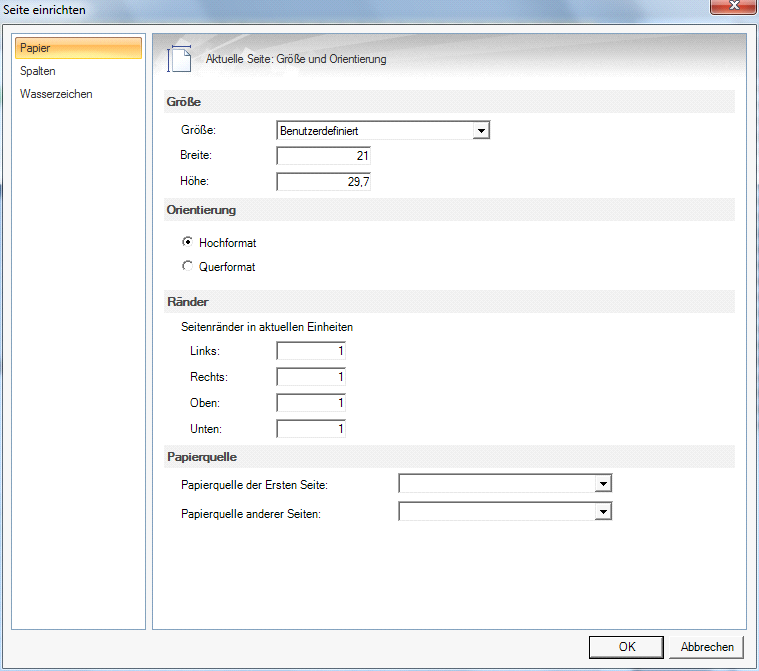Image resolution: width=759 pixels, height=671 pixels.
Task: Select the Unten margin field
Action: click(311, 429)
